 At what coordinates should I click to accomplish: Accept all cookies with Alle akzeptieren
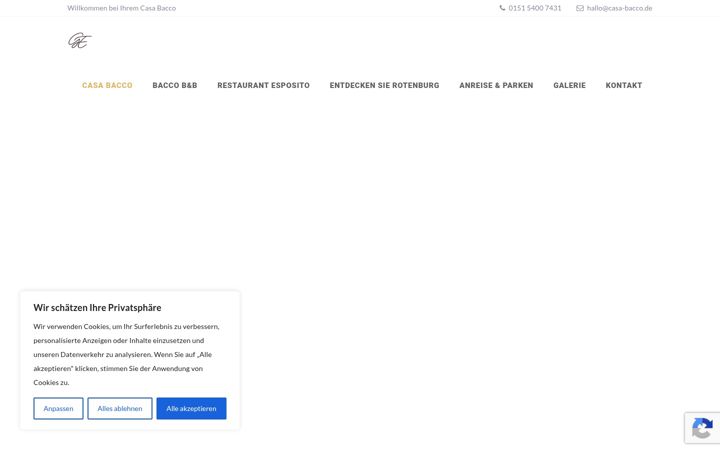coord(191,408)
